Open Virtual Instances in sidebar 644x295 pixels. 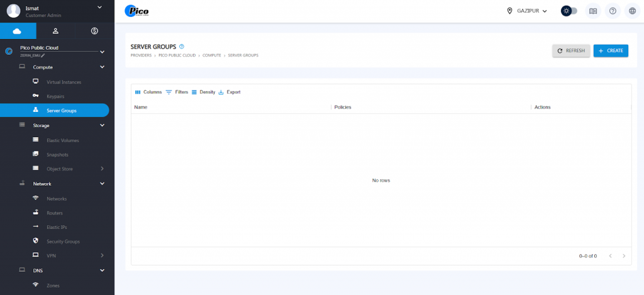pyautogui.click(x=64, y=82)
